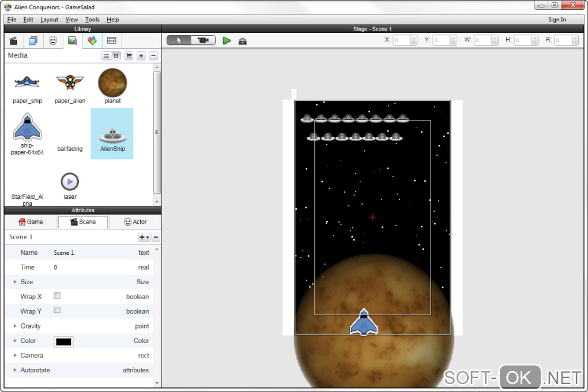The image size is (588, 392).
Task: Add new media with plus button
Action: click(141, 56)
